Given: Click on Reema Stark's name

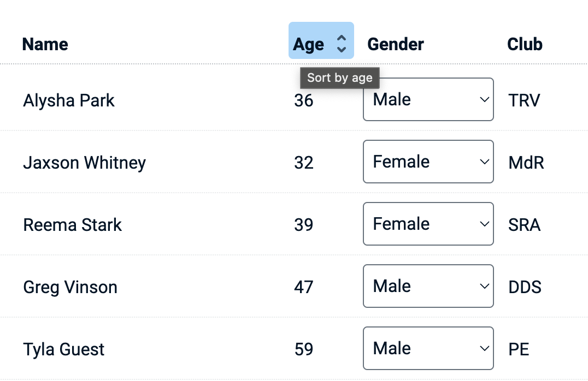Looking at the screenshot, I should point(72,225).
